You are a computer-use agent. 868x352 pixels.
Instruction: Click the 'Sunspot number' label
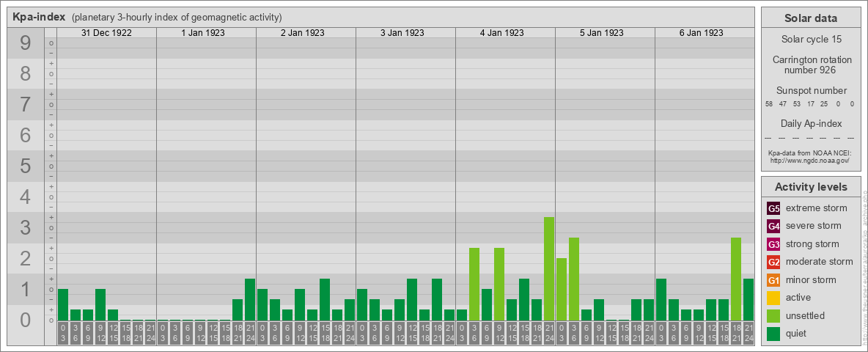coord(811,91)
